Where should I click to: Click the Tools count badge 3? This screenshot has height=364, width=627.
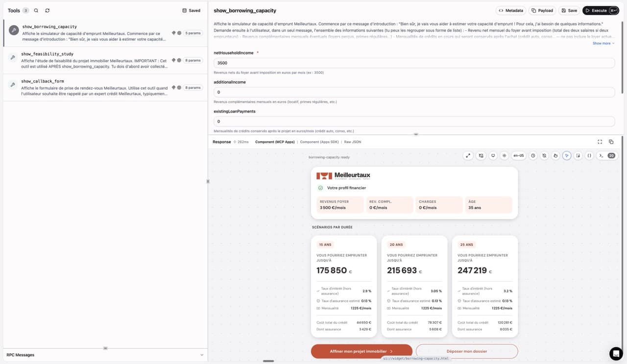(x=25, y=10)
